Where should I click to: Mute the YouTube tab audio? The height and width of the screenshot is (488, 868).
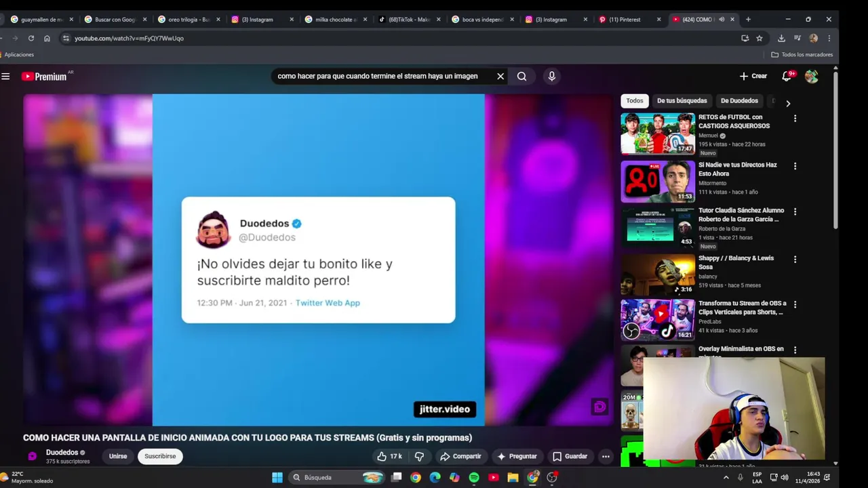coord(722,20)
